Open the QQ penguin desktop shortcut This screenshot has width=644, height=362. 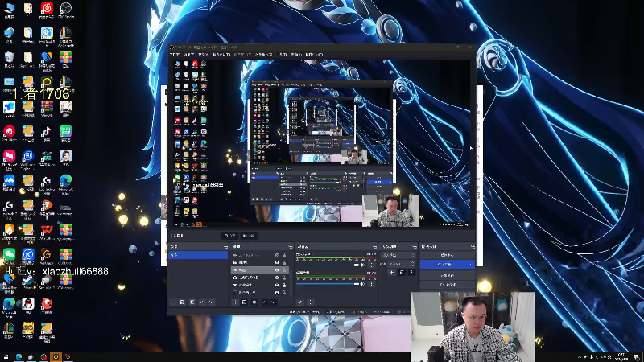(x=28, y=306)
